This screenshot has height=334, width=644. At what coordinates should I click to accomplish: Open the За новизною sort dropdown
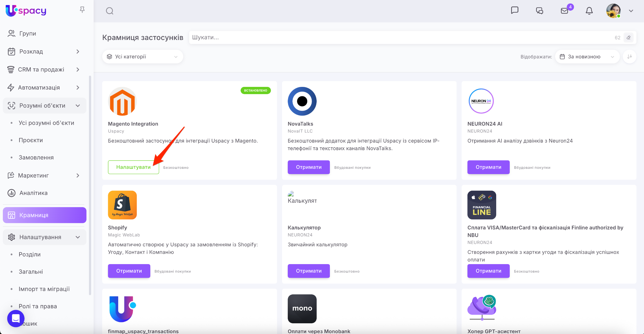[x=587, y=57]
